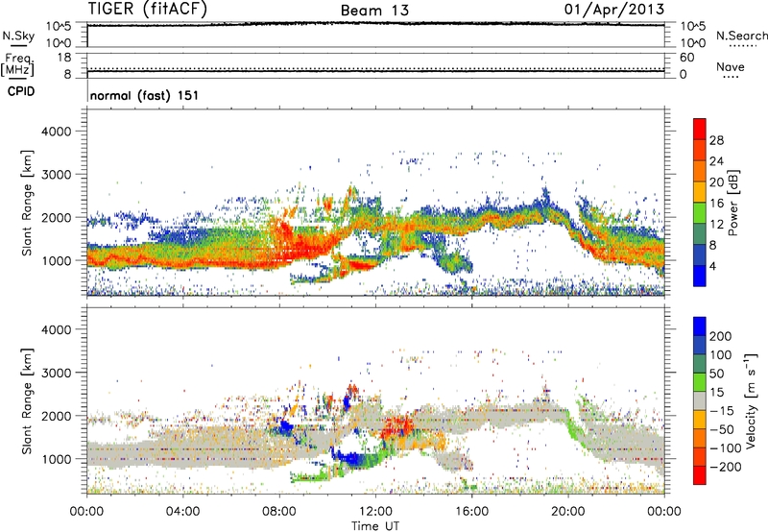Click the '08:00' time axis tick
The height and width of the screenshot is (532, 768).
pyautogui.click(x=279, y=512)
